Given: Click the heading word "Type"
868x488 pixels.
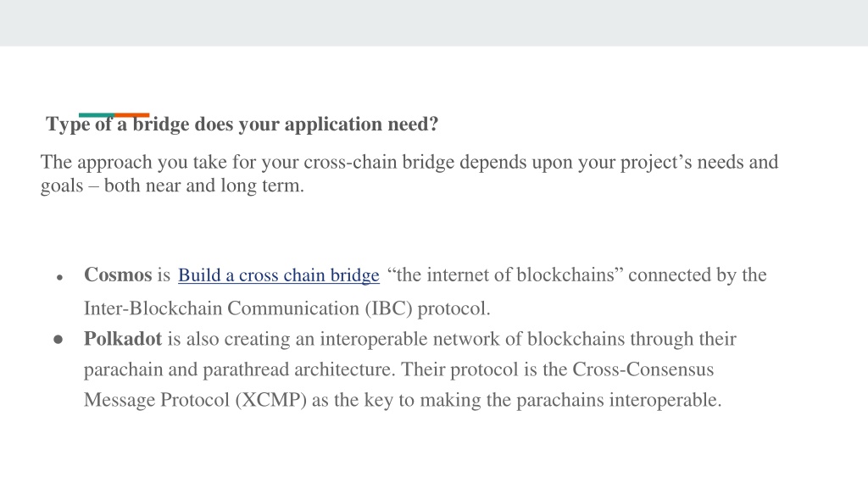Looking at the screenshot, I should [x=68, y=124].
